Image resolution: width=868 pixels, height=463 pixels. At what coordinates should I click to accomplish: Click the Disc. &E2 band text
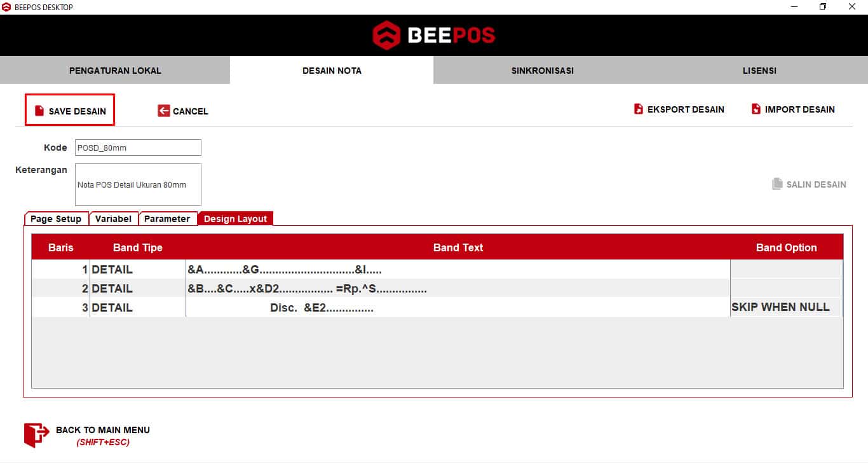coord(458,308)
